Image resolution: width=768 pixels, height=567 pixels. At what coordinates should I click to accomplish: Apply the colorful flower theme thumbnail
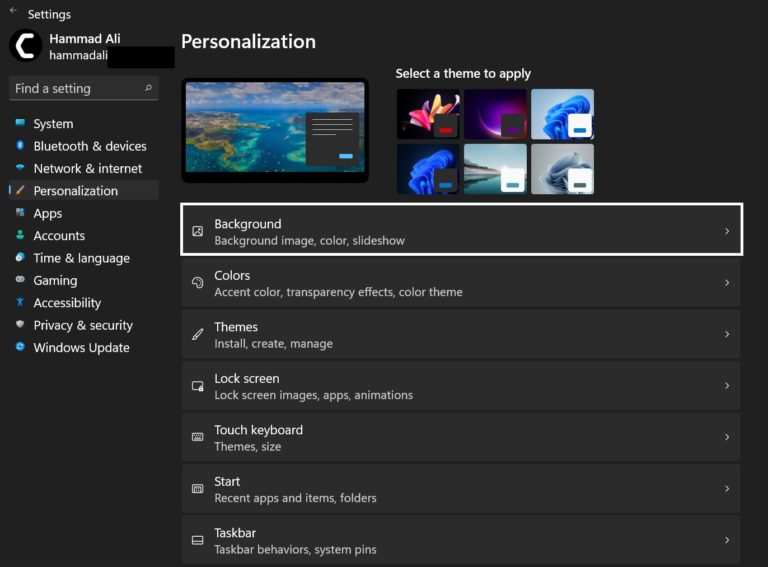pos(428,113)
